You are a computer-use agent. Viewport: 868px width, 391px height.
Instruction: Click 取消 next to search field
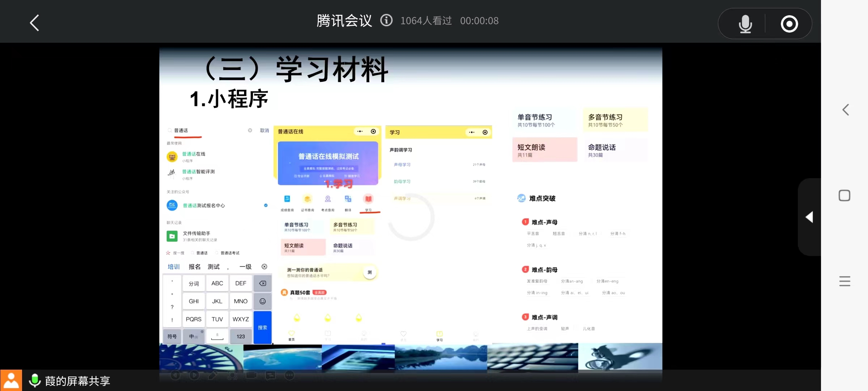(x=264, y=130)
